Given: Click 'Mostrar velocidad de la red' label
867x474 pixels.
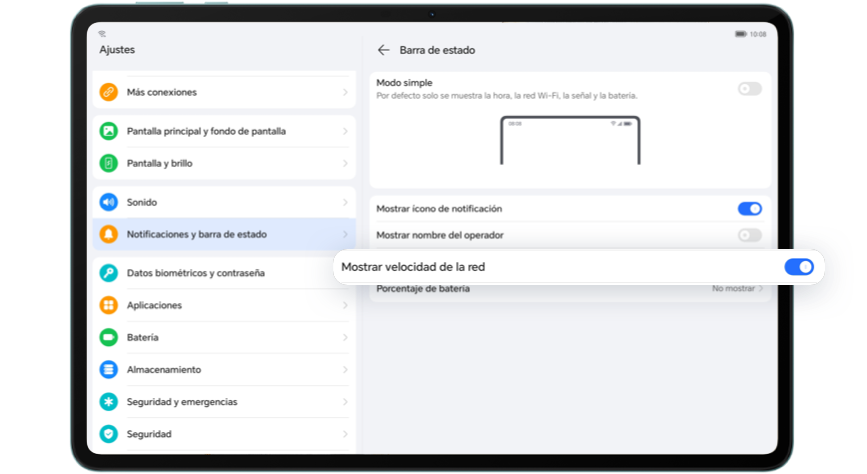Looking at the screenshot, I should (x=413, y=267).
